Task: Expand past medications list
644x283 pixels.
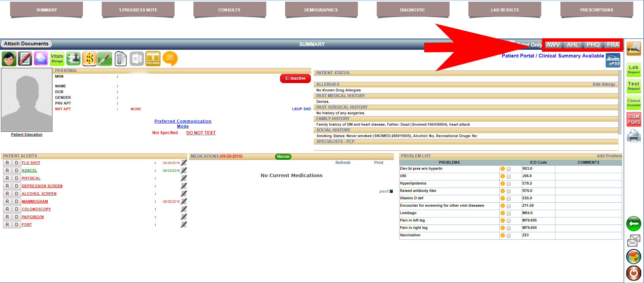Action: tap(386, 191)
